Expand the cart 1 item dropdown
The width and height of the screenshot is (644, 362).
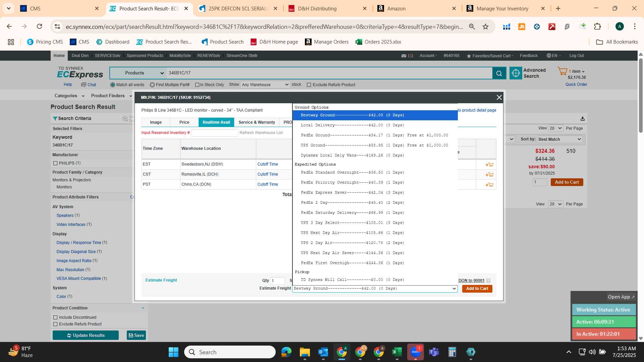(577, 71)
